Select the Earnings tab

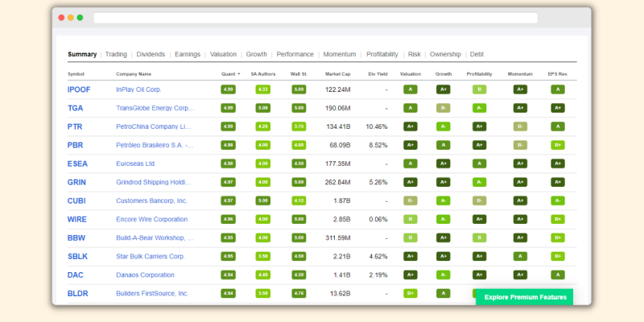point(188,54)
